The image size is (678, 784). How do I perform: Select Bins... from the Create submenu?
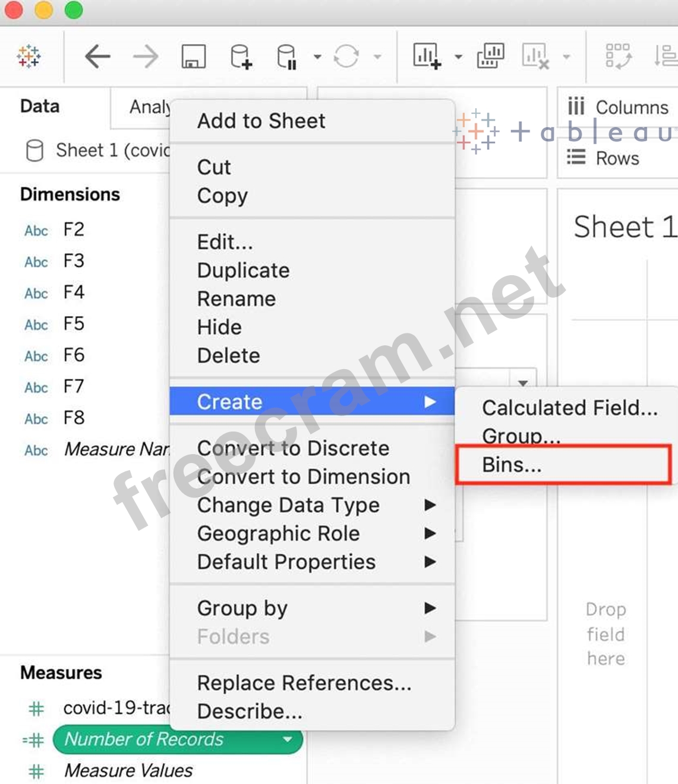[x=511, y=465]
